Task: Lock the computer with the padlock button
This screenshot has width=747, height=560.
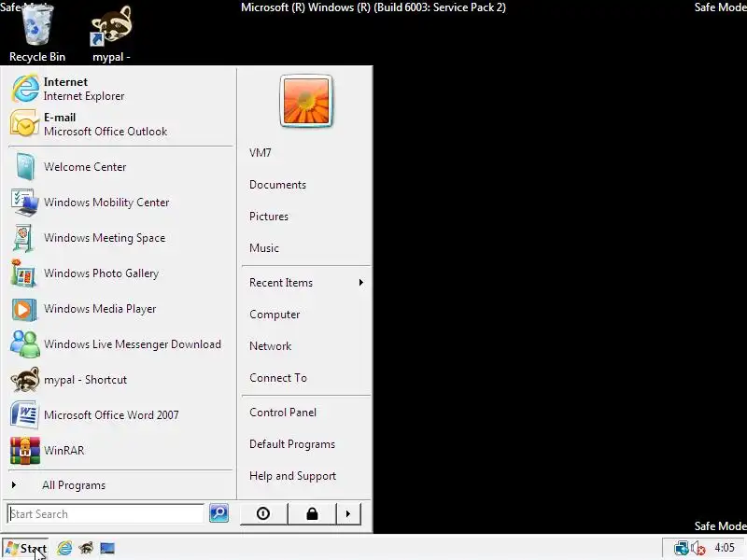Action: (312, 514)
